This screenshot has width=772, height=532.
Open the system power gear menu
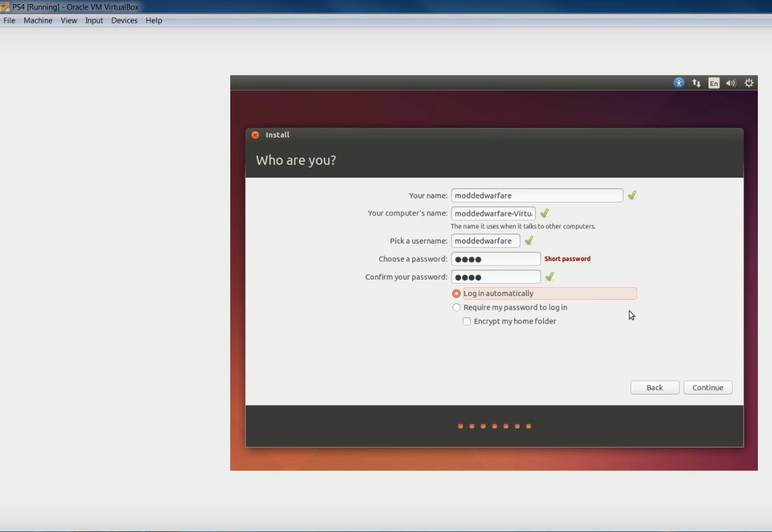point(749,83)
